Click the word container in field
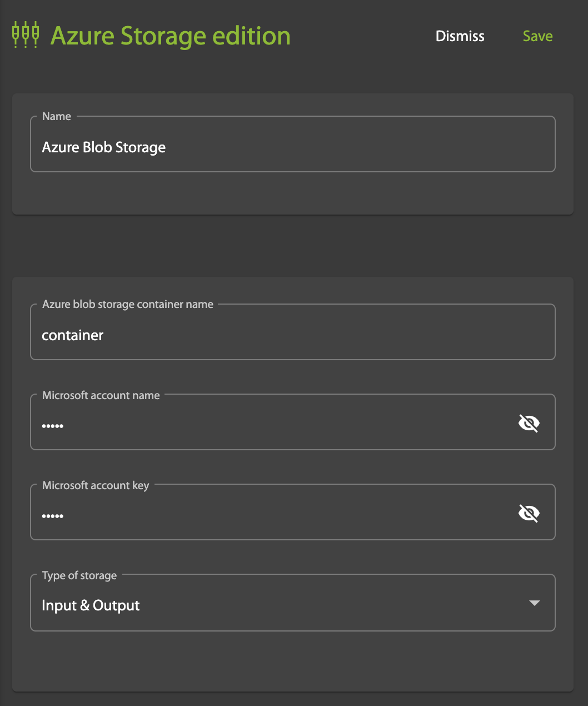This screenshot has height=706, width=588. [x=73, y=336]
